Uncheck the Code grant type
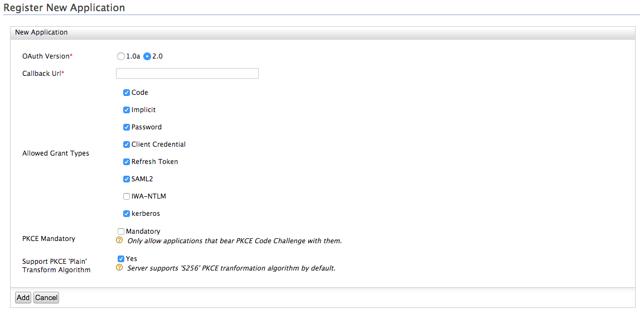The width and height of the screenshot is (644, 323). pyautogui.click(x=127, y=93)
